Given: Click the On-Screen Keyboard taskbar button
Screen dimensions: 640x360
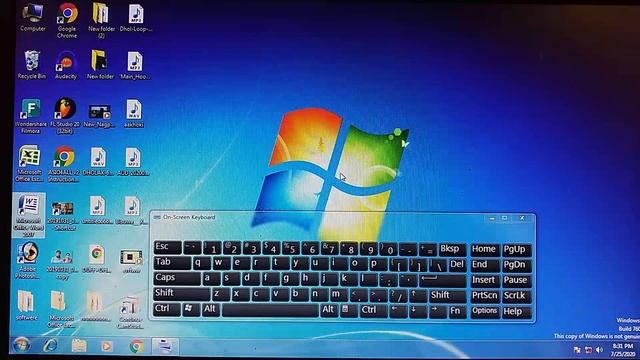Looking at the screenshot, I should click(x=165, y=346).
